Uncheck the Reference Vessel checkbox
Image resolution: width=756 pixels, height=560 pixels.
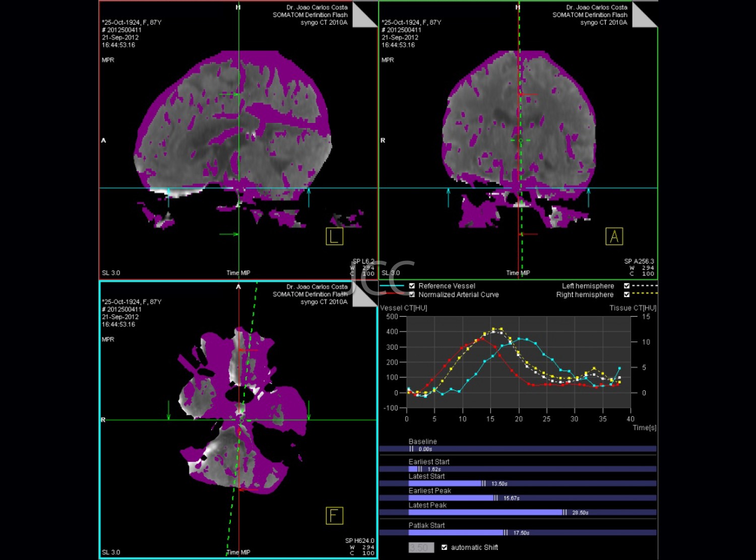click(x=412, y=286)
